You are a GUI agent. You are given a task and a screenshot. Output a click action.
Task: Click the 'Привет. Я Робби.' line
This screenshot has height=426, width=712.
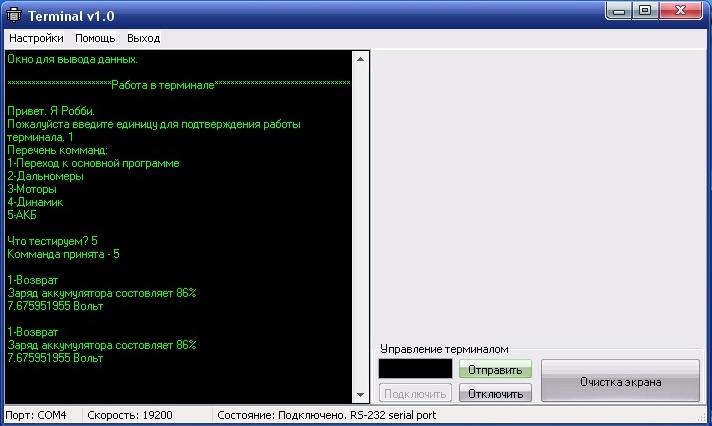point(51,111)
